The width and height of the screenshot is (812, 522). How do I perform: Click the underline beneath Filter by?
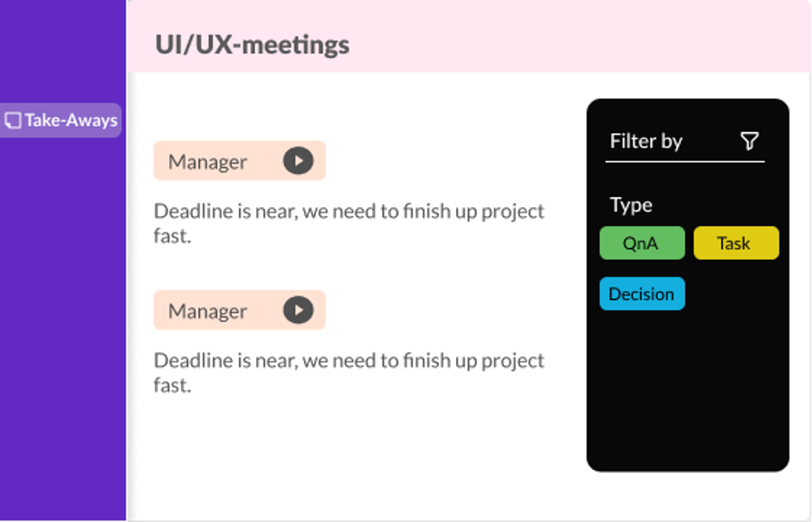pyautogui.click(x=684, y=162)
